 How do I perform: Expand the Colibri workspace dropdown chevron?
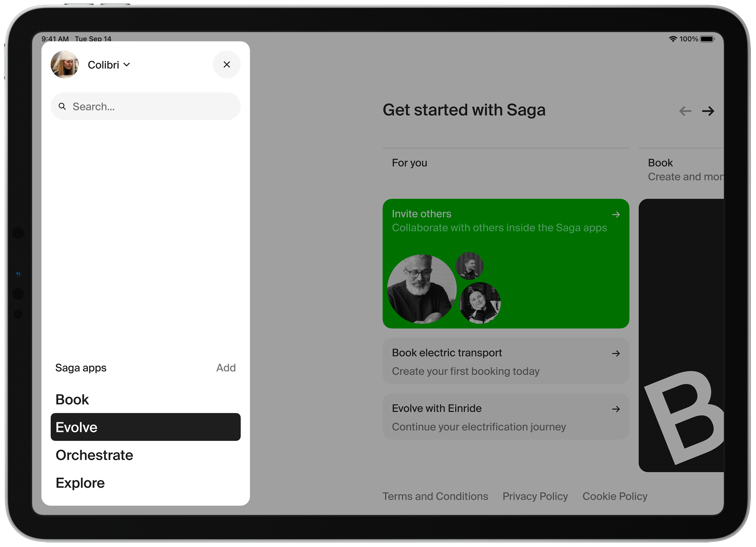pos(127,64)
